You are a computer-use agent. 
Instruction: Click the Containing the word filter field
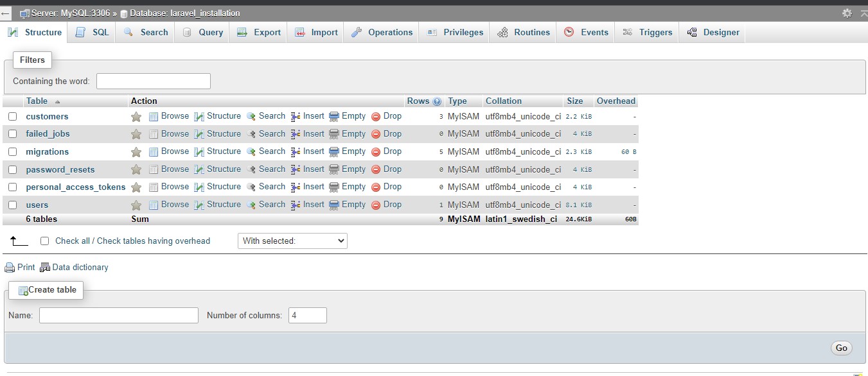click(154, 81)
